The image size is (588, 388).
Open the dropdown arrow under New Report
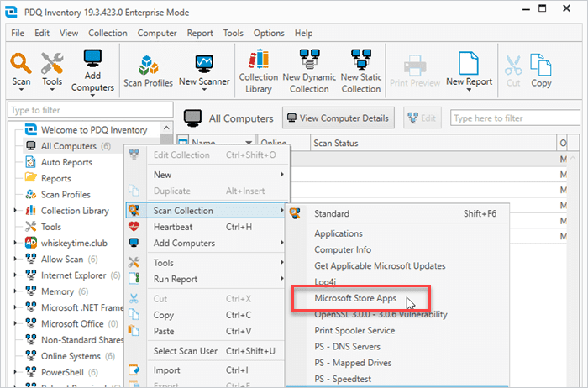point(469,90)
